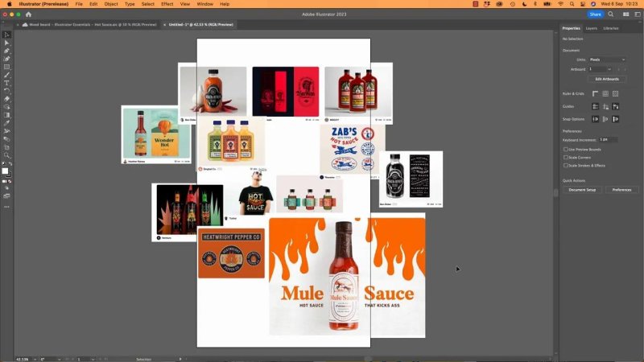This screenshot has width=644, height=362.
Task: Switch to the Mood board document tab
Action: pos(89,25)
